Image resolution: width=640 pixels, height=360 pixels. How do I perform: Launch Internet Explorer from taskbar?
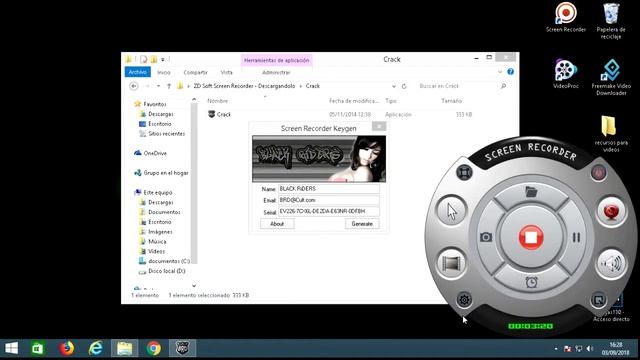[x=96, y=349]
